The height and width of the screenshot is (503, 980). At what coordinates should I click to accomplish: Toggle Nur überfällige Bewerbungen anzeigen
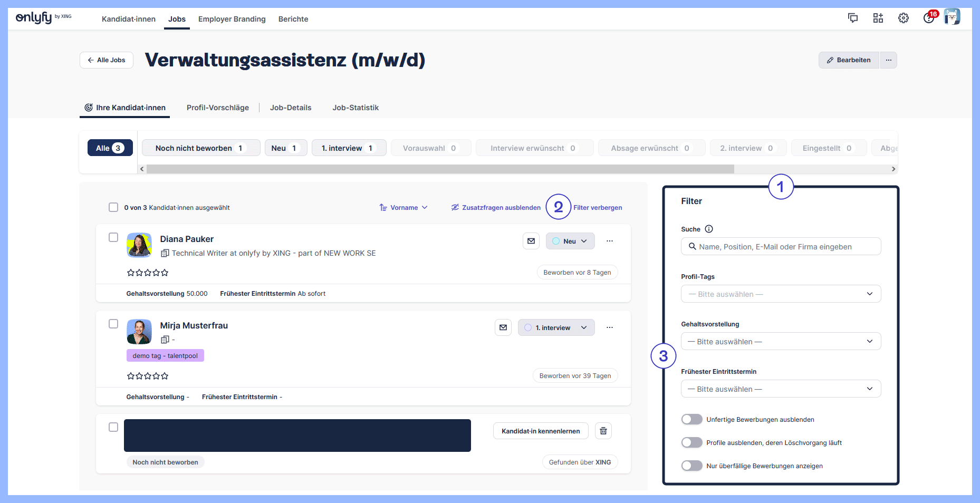coord(691,466)
